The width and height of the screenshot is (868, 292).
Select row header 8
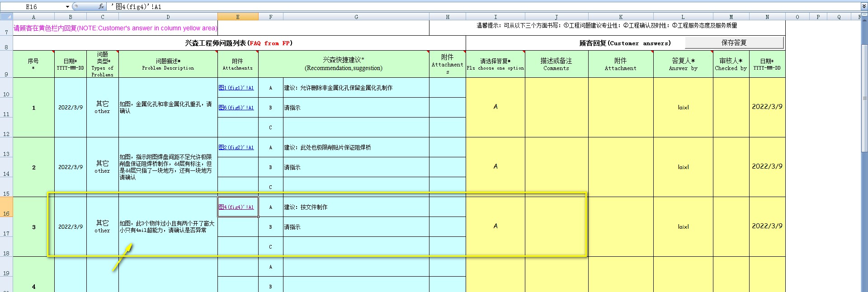pyautogui.click(x=6, y=43)
